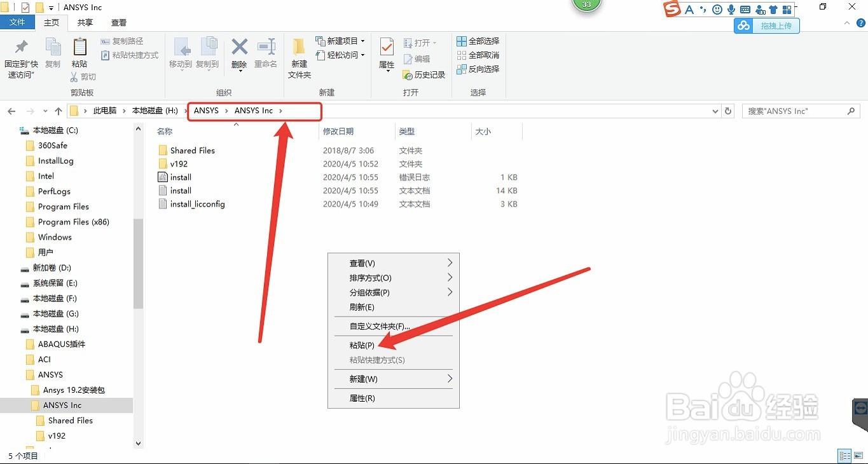Click the quick access toolbar checkmark icon
The width and height of the screenshot is (868, 464).
[25, 8]
